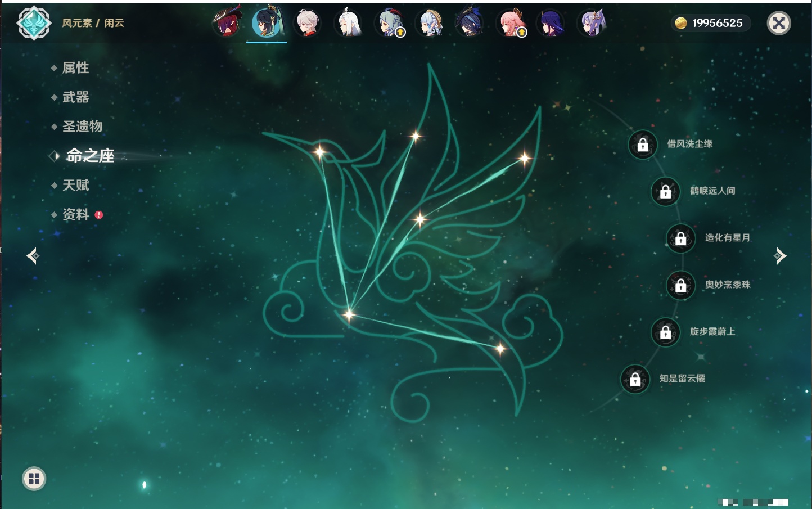Click the 风元素 / 闲云 title text
This screenshot has height=509, width=812.
[93, 23]
